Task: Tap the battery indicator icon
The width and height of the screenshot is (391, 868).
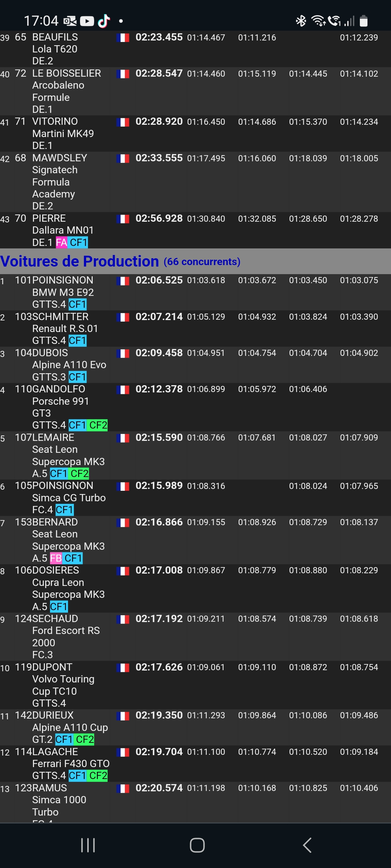Action: pyautogui.click(x=363, y=21)
